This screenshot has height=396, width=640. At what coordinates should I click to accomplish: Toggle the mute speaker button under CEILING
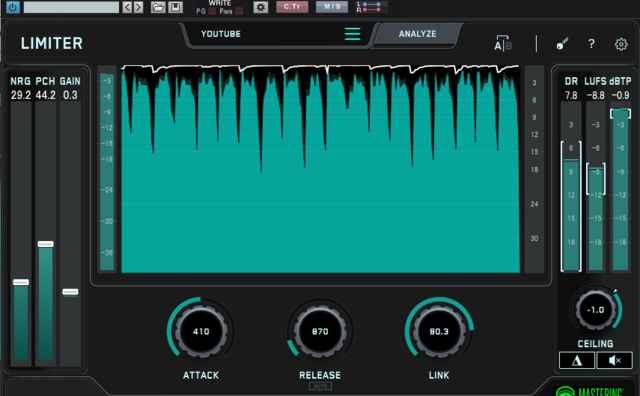coord(614,360)
